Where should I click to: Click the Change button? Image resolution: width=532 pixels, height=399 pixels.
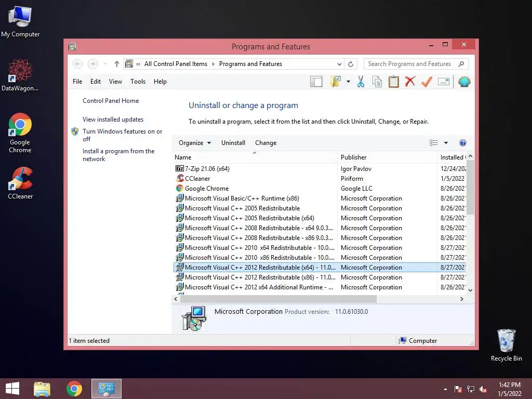265,143
